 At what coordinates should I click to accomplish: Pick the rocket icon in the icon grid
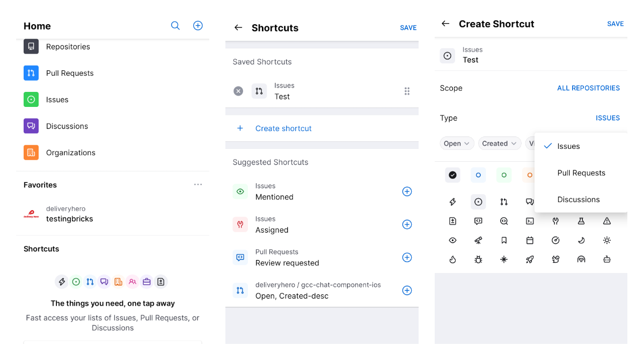click(530, 259)
